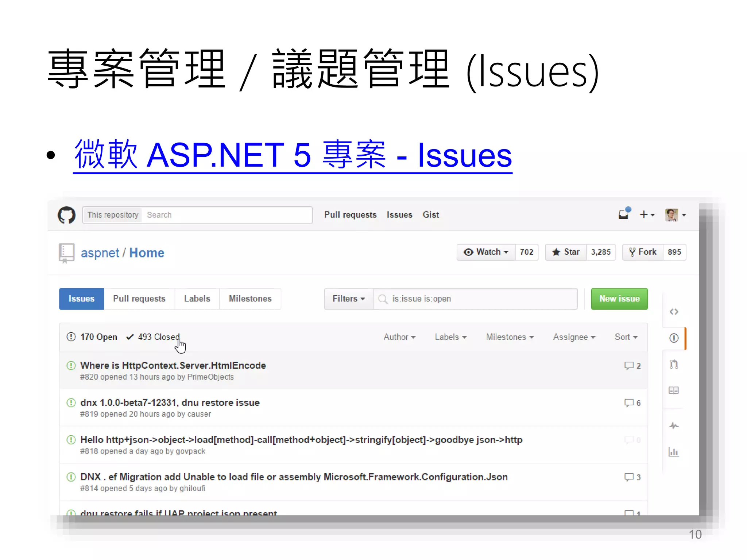This screenshot has width=747, height=560.
Task: Open the Wiki sidebar icon
Action: [x=674, y=390]
